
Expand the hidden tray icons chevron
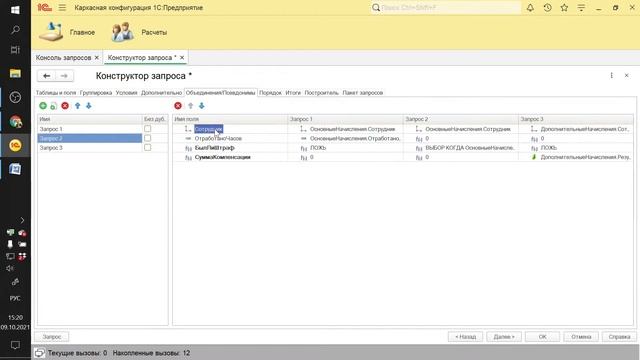22,220
